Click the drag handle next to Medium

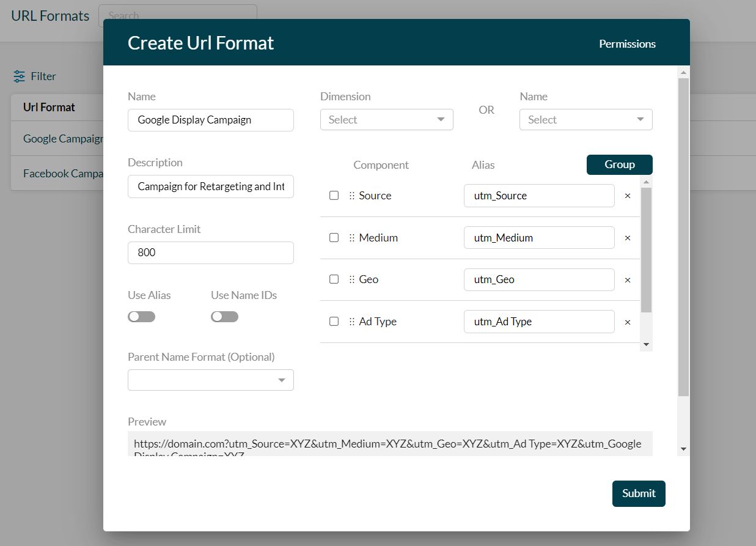coord(353,237)
